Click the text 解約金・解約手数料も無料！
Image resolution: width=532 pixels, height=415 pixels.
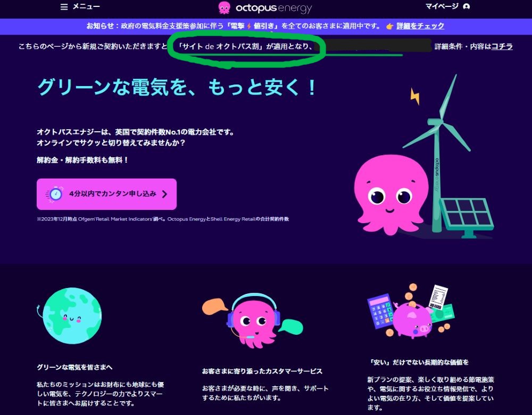[x=83, y=160]
